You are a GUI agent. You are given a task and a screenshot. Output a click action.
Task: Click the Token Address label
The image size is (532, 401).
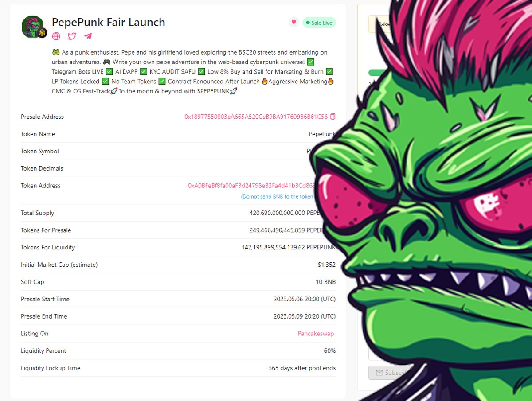(40, 186)
